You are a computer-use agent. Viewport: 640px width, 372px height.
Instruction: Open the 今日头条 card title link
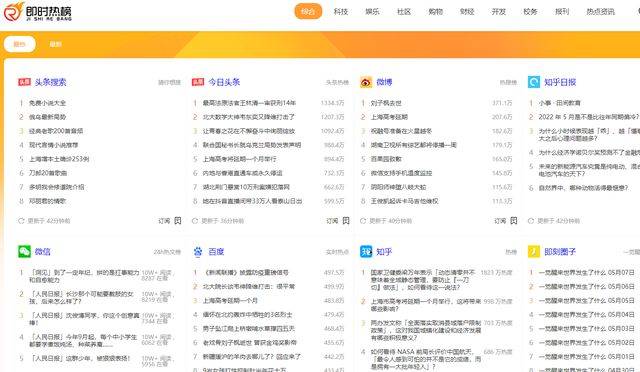(x=224, y=82)
